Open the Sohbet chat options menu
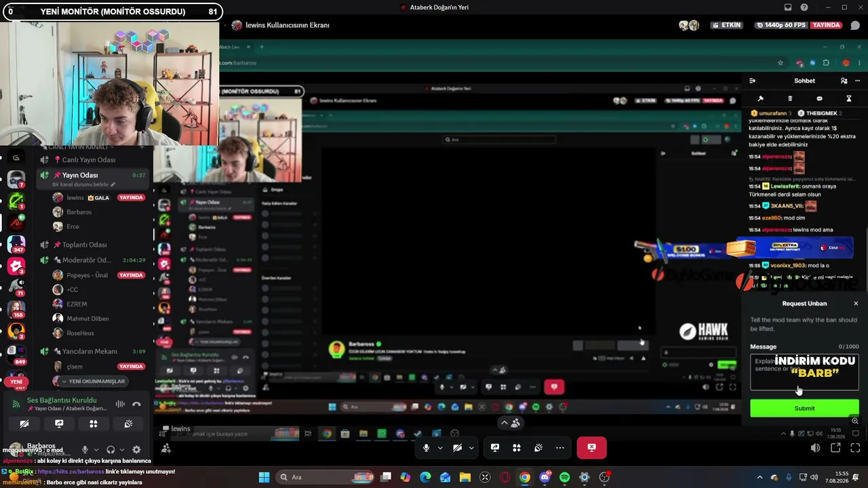This screenshot has height=488, width=868. 857,81
